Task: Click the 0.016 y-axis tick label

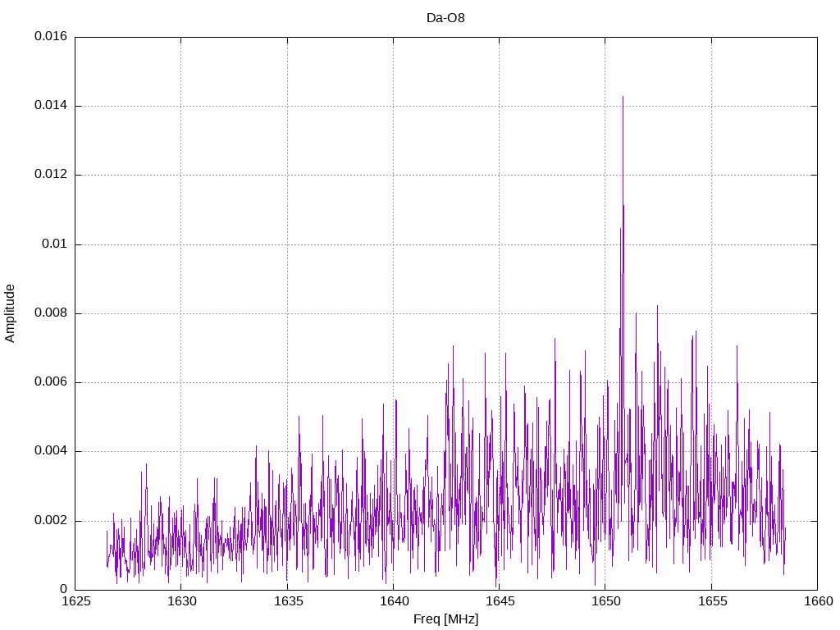Action: tap(51, 37)
